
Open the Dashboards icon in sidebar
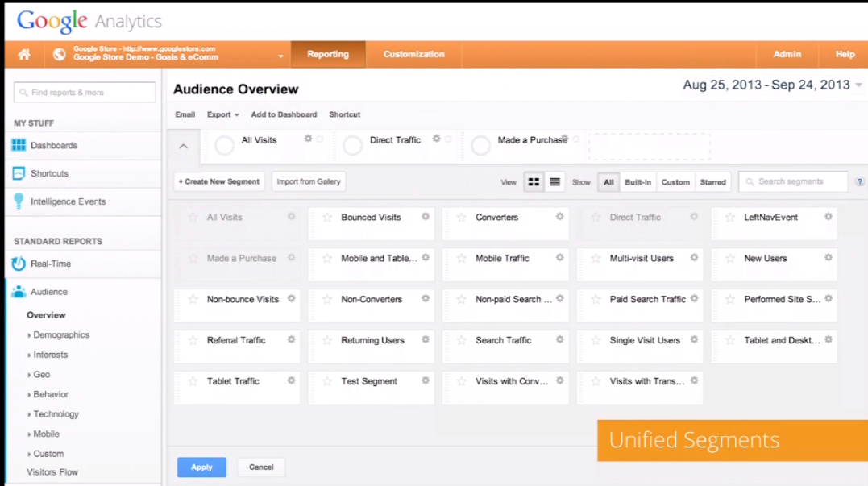point(19,146)
